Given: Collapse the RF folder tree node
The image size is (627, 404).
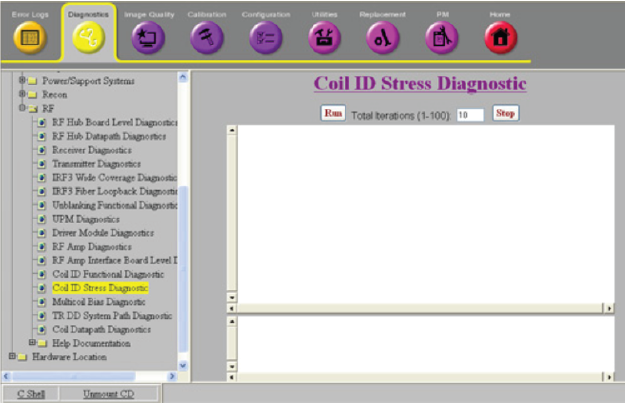Looking at the screenshot, I should tap(22, 108).
